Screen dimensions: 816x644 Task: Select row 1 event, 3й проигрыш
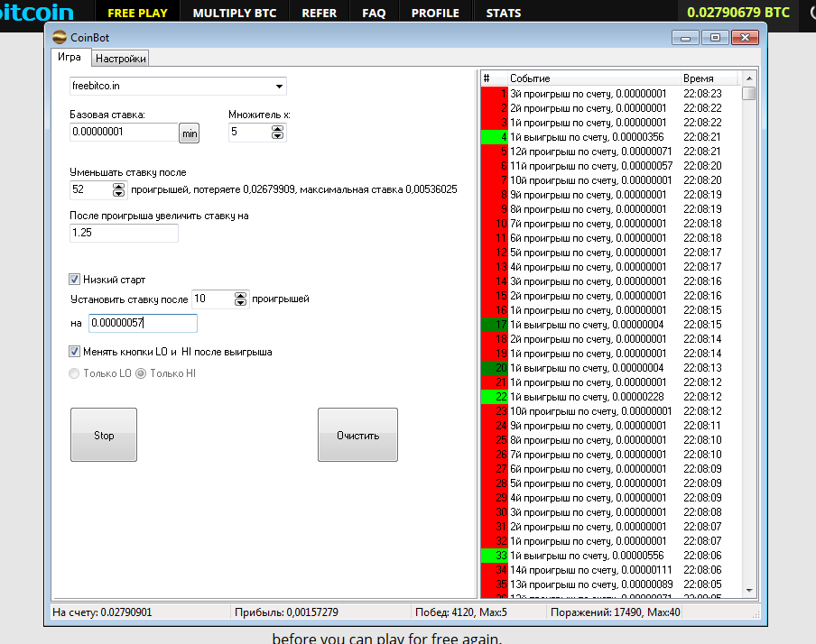tap(610, 94)
